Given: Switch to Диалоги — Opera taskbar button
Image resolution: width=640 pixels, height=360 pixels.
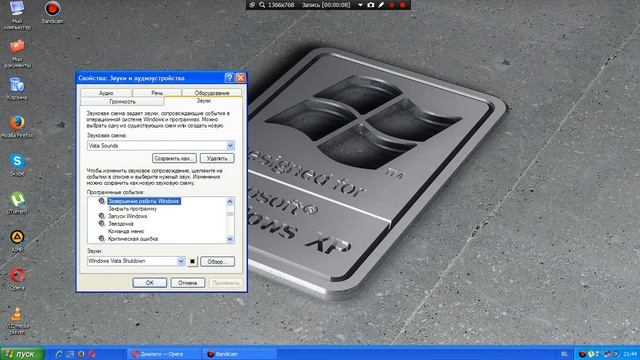Looking at the screenshot, I should pyautogui.click(x=164, y=354).
